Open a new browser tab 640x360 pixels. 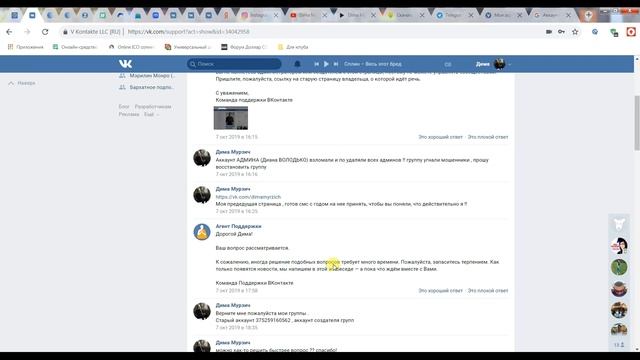coord(589,15)
